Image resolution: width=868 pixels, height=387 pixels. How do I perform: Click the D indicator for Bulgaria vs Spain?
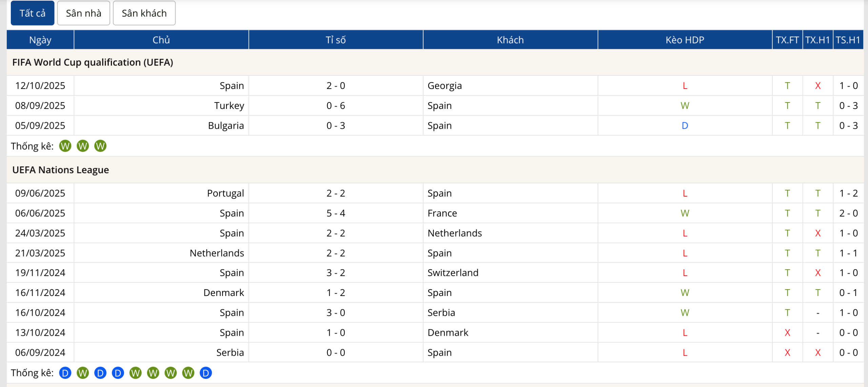685,125
